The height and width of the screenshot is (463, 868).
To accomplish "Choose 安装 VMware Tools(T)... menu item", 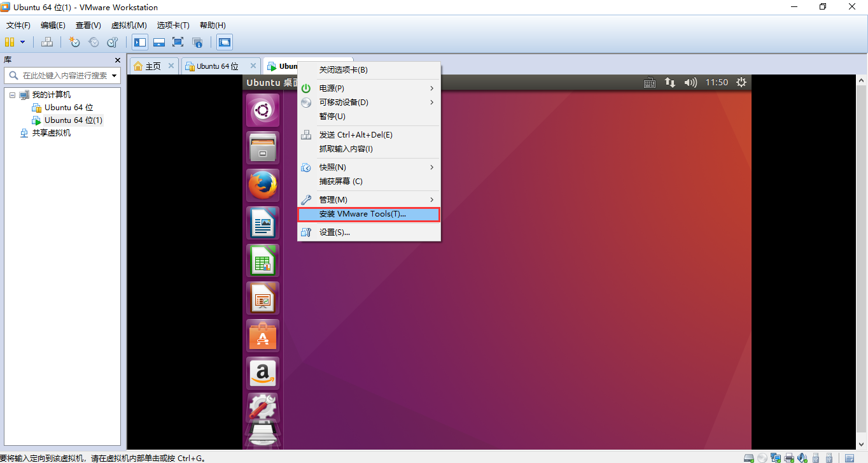I will (x=369, y=214).
